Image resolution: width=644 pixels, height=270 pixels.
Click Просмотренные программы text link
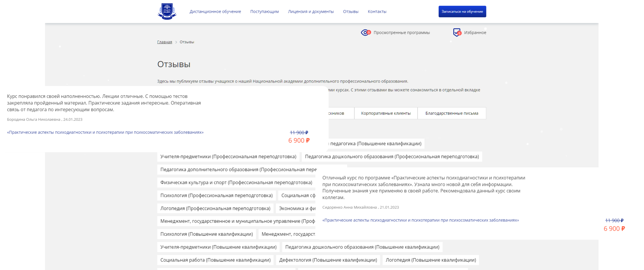click(x=402, y=33)
